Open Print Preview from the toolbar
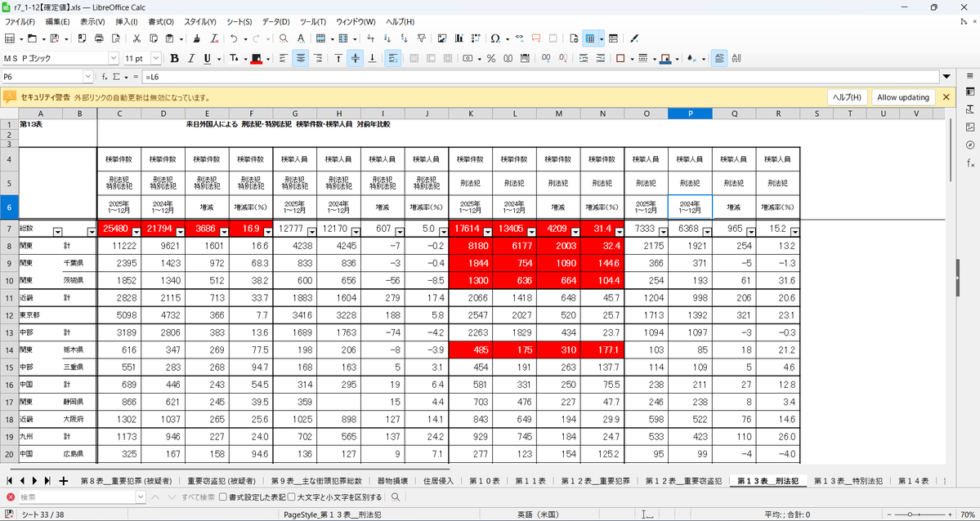 (x=115, y=38)
